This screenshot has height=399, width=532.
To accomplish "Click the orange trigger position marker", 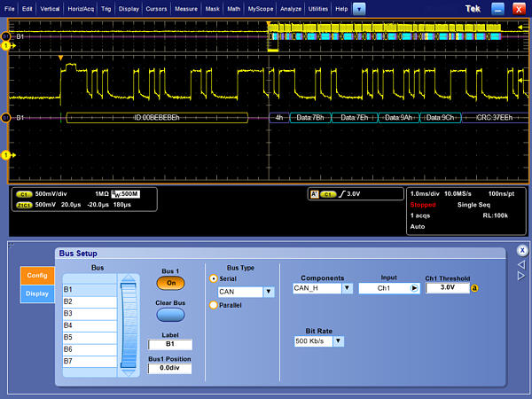I will point(60,59).
